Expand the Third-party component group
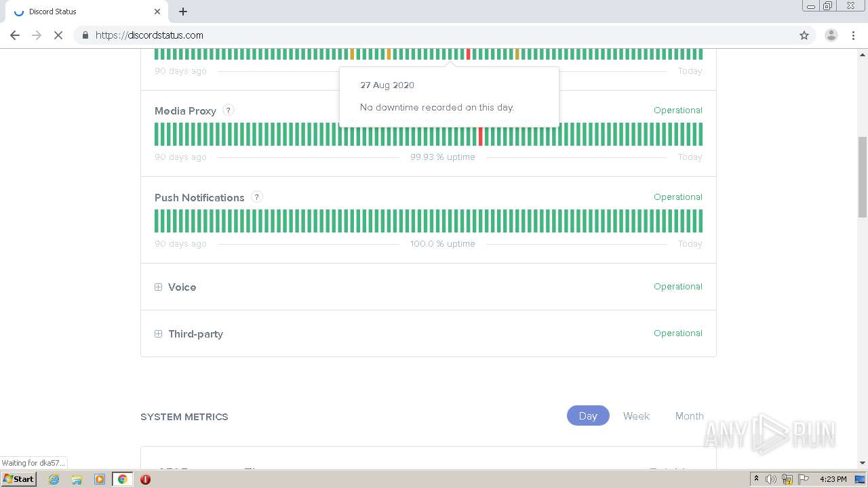Screen dimensions: 868x488 click(x=158, y=334)
